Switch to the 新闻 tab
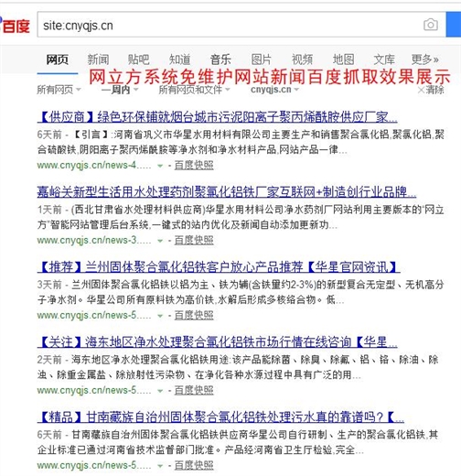This screenshot has height=476, width=461. tap(98, 59)
